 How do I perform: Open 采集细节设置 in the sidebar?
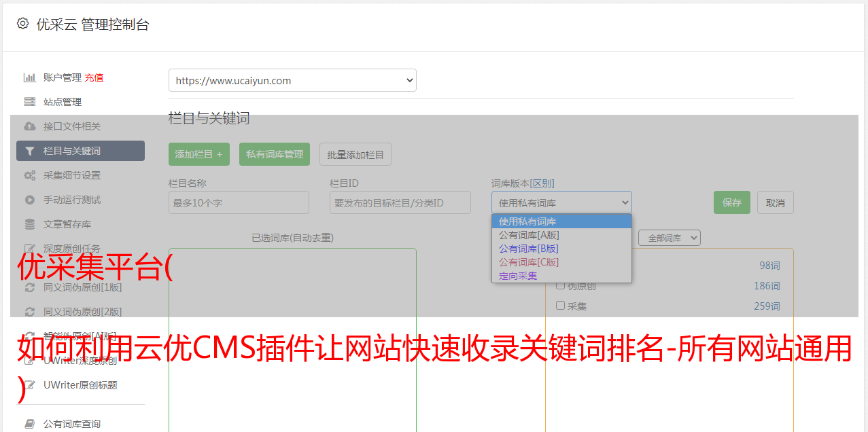tap(72, 175)
